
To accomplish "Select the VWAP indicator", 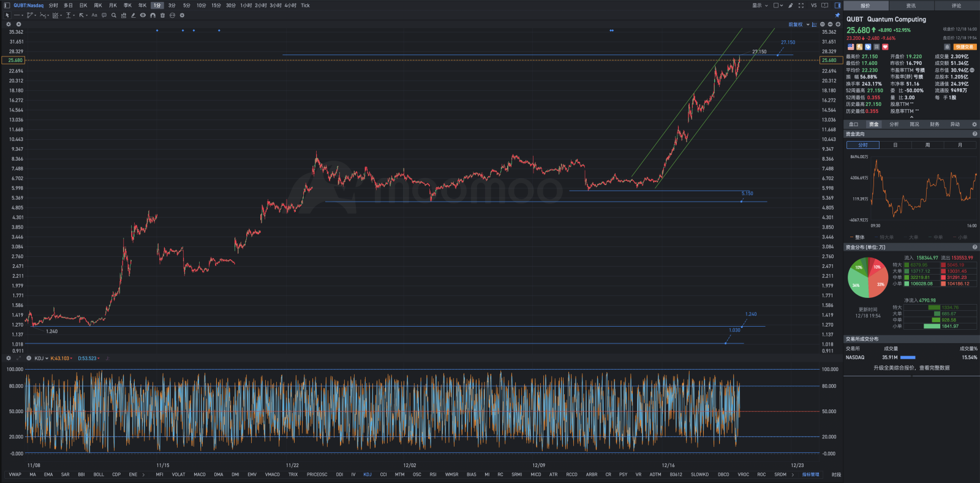I will pos(15,474).
